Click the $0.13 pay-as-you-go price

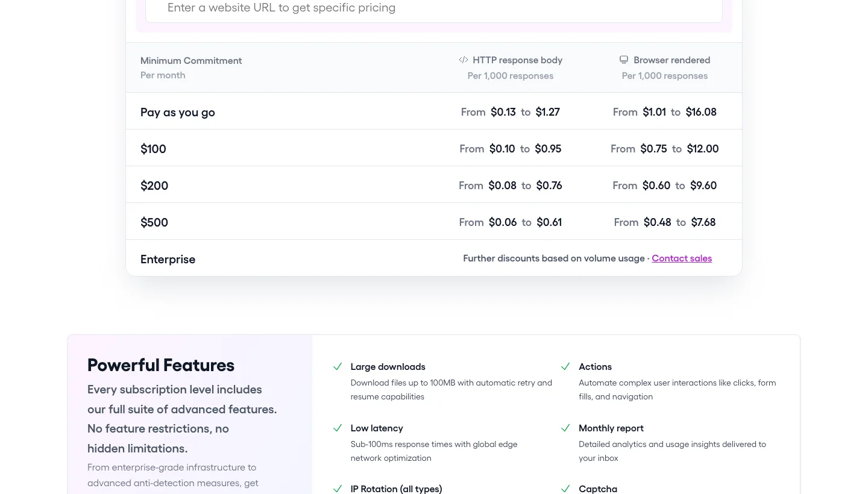click(503, 112)
